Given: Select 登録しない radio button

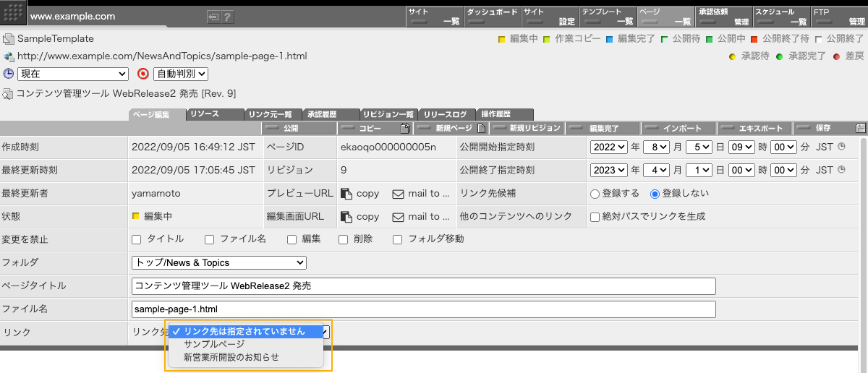Looking at the screenshot, I should coord(655,194).
